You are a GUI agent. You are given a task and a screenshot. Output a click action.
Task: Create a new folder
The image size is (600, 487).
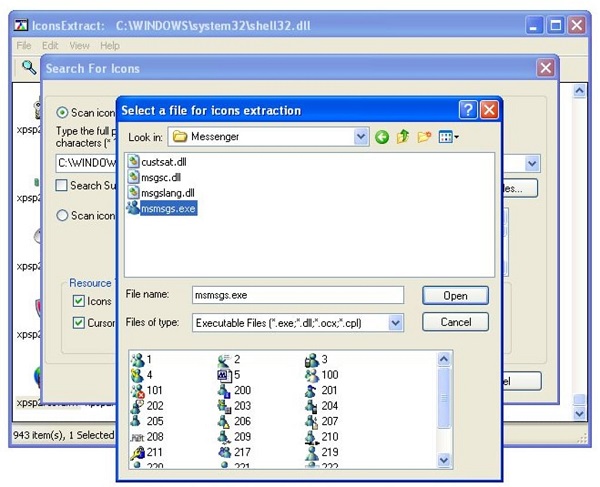(x=424, y=136)
